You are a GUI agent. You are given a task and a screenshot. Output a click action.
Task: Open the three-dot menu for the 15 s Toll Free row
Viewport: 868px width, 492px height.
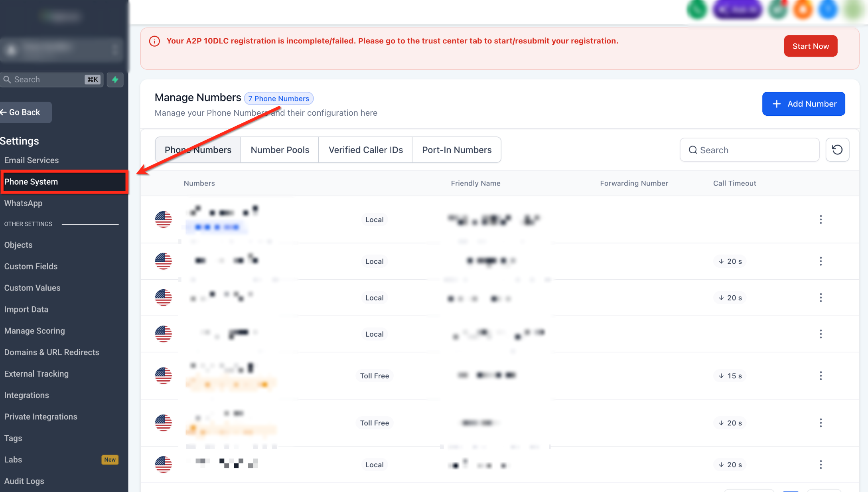click(x=821, y=375)
